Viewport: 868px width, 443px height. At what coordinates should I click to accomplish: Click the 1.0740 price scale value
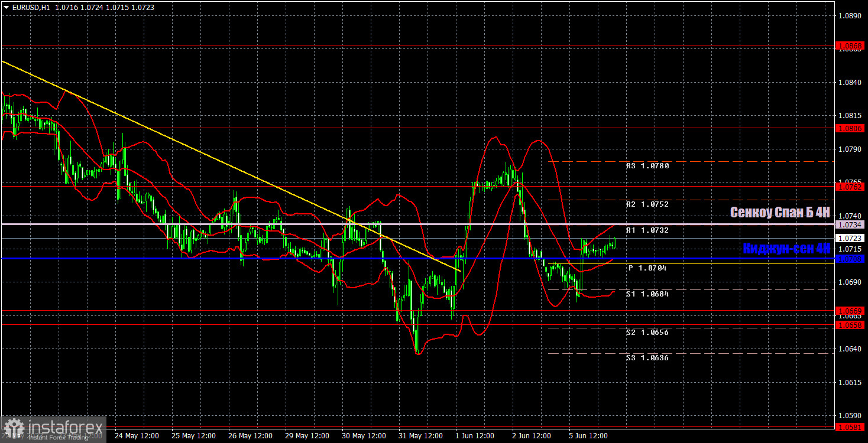850,216
